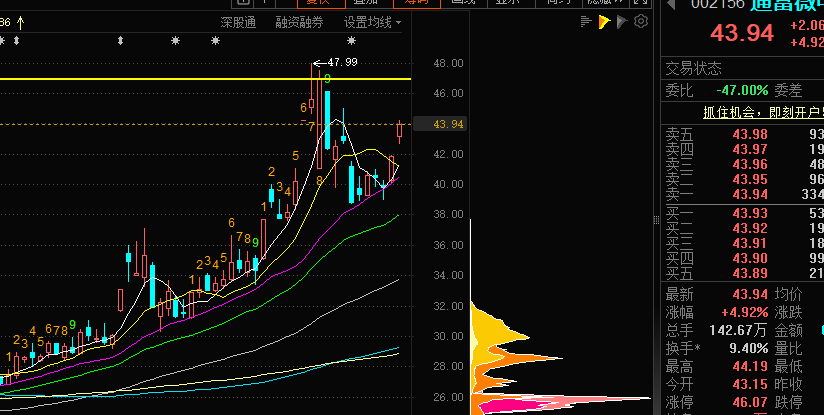Toggle the highlighted 筹码 toolbar tab
Viewport: 824px width, 415px height.
(x=416, y=3)
